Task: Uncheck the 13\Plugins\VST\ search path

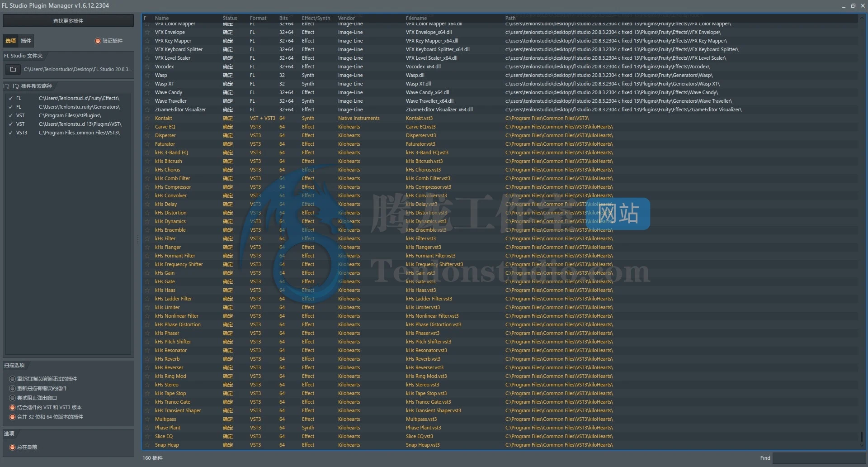Action: [x=10, y=124]
